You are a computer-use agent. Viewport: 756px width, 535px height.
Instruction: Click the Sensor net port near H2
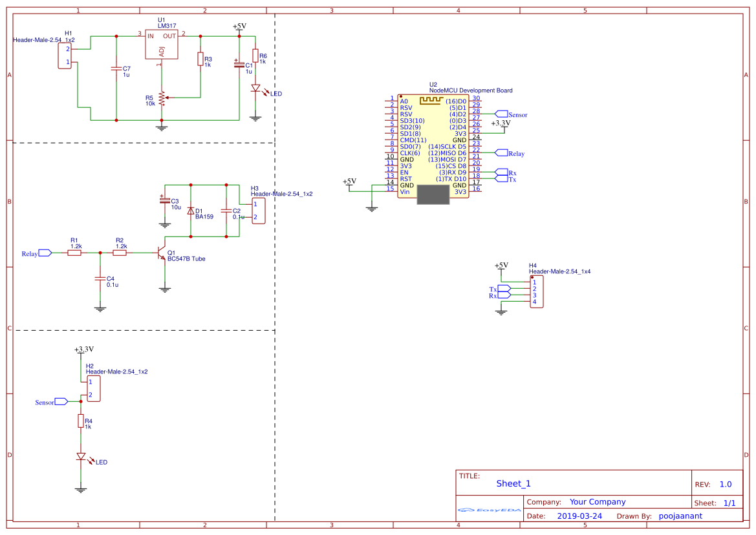click(x=61, y=402)
